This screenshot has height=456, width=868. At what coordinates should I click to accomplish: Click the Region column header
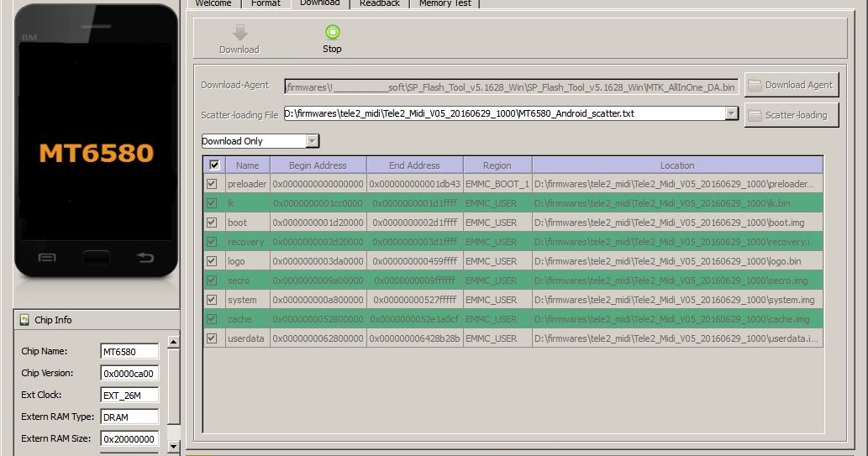pos(497,165)
